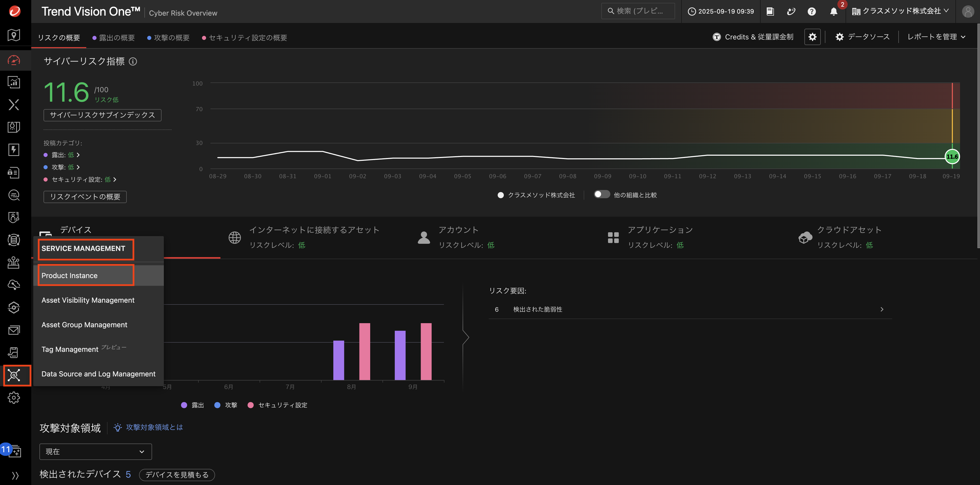The height and width of the screenshot is (485, 980).
Task: Open Asset Group Management menu item
Action: point(99,324)
